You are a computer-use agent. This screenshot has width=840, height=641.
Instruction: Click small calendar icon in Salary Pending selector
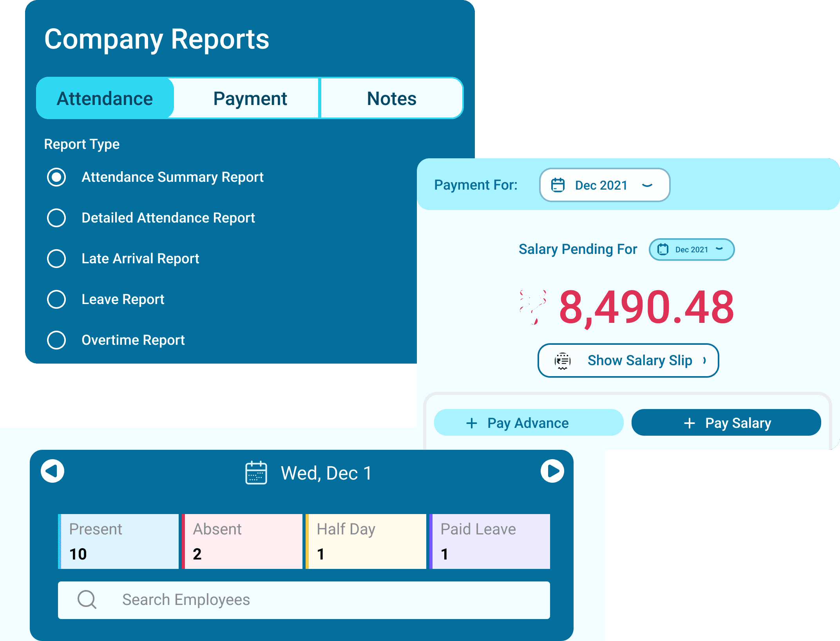click(663, 250)
